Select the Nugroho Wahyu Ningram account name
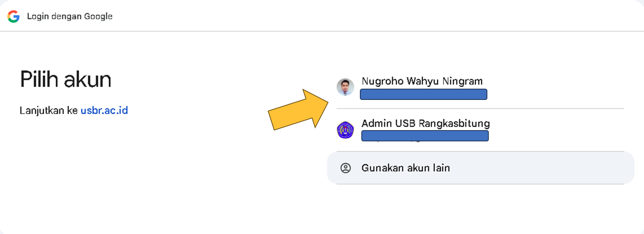This screenshot has width=644, height=234. click(422, 81)
